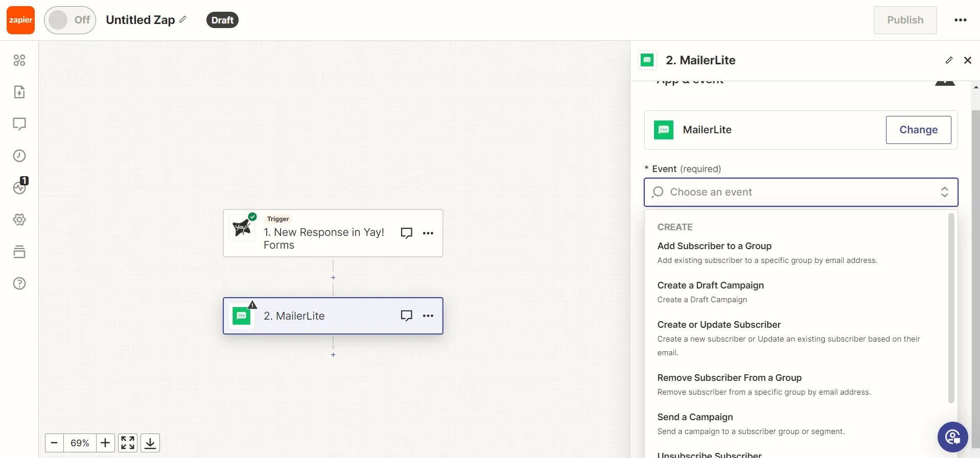Click the Publish button
Viewport: 980px width, 458px height.
(x=905, y=20)
